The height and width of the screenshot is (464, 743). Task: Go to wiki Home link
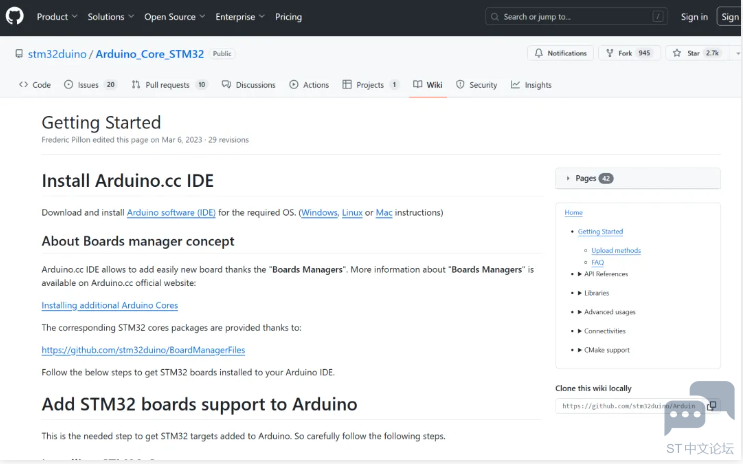[573, 212]
